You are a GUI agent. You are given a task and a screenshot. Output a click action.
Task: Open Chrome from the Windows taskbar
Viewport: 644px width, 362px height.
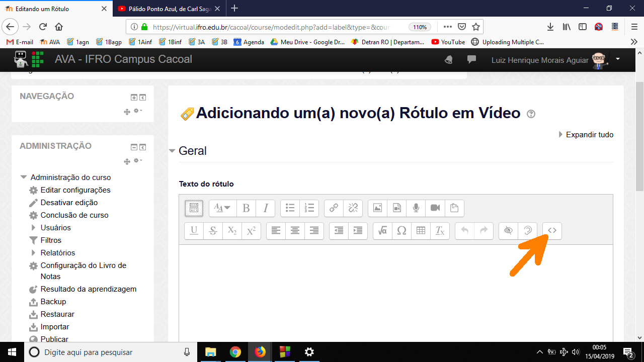pos(235,352)
